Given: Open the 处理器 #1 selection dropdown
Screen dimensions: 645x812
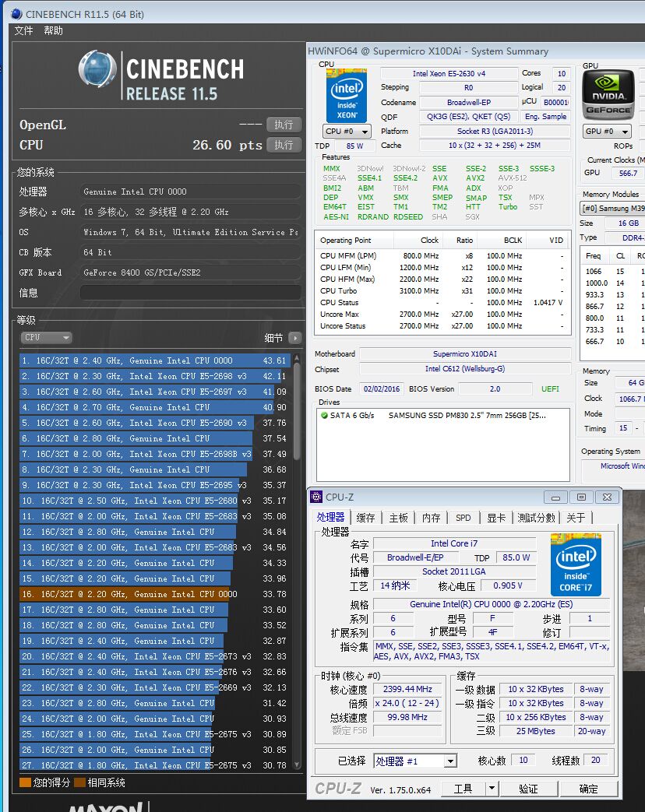Looking at the screenshot, I should click(x=415, y=761).
